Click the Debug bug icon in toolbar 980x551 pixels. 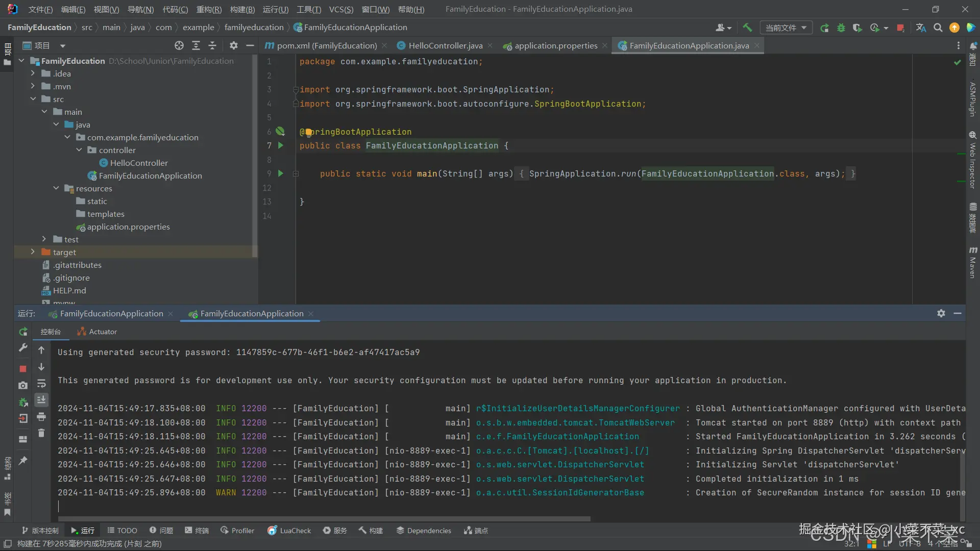pyautogui.click(x=841, y=28)
